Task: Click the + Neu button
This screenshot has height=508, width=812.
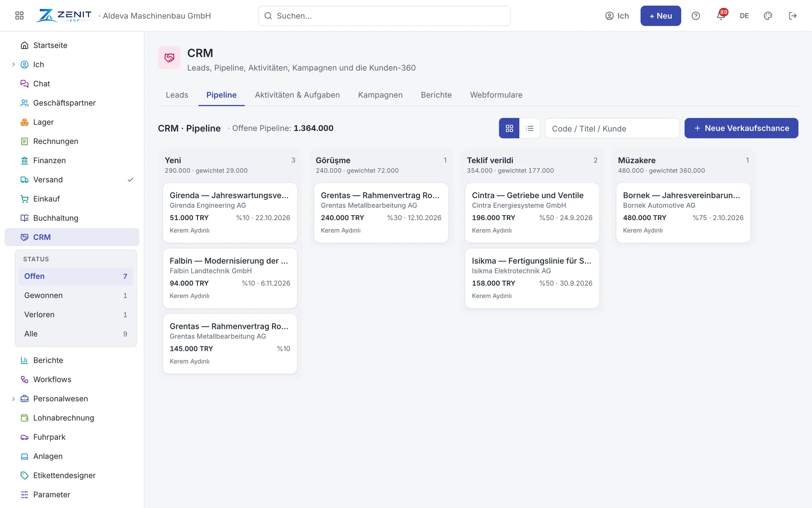Action: pyautogui.click(x=661, y=16)
